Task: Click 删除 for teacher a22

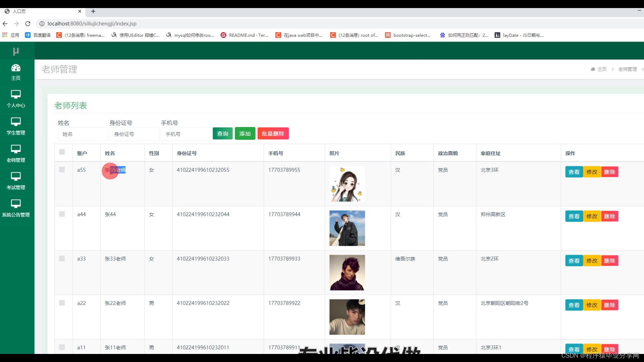Action: click(x=609, y=305)
